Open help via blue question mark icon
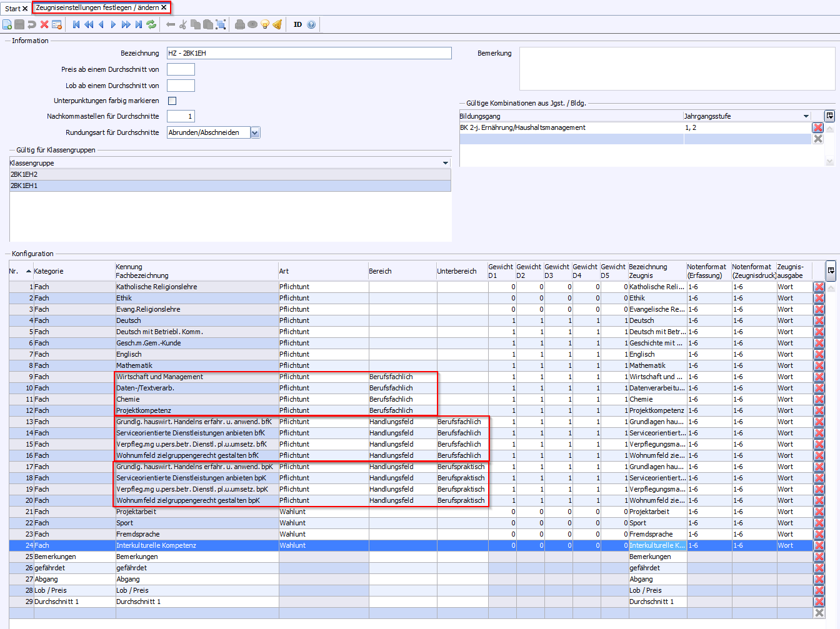 (311, 24)
